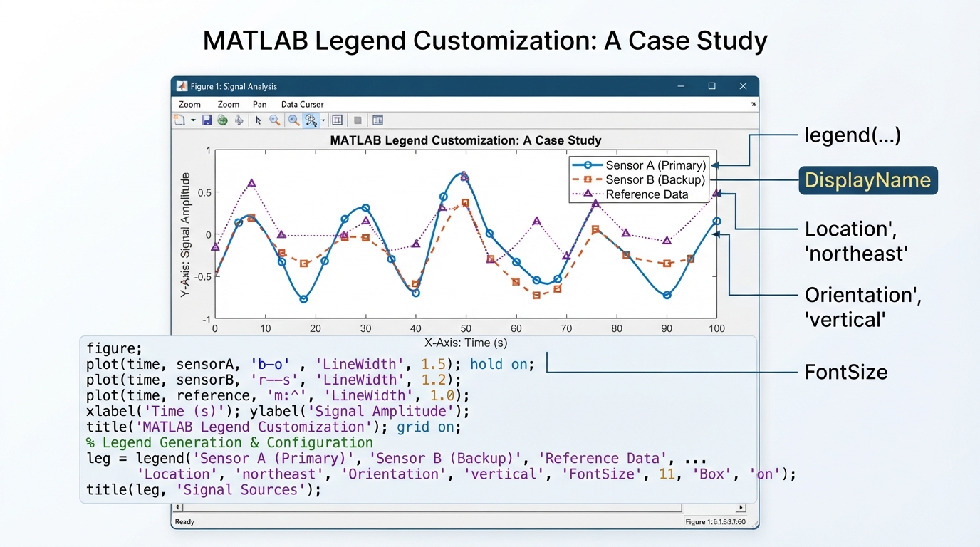This screenshot has height=547, width=980.
Task: Click the MATLAB logo in the title bar
Action: [x=182, y=86]
